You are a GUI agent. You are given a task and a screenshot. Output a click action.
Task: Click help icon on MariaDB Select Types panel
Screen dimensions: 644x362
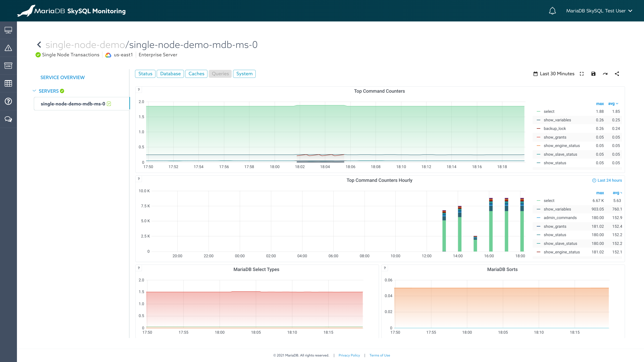point(139,268)
